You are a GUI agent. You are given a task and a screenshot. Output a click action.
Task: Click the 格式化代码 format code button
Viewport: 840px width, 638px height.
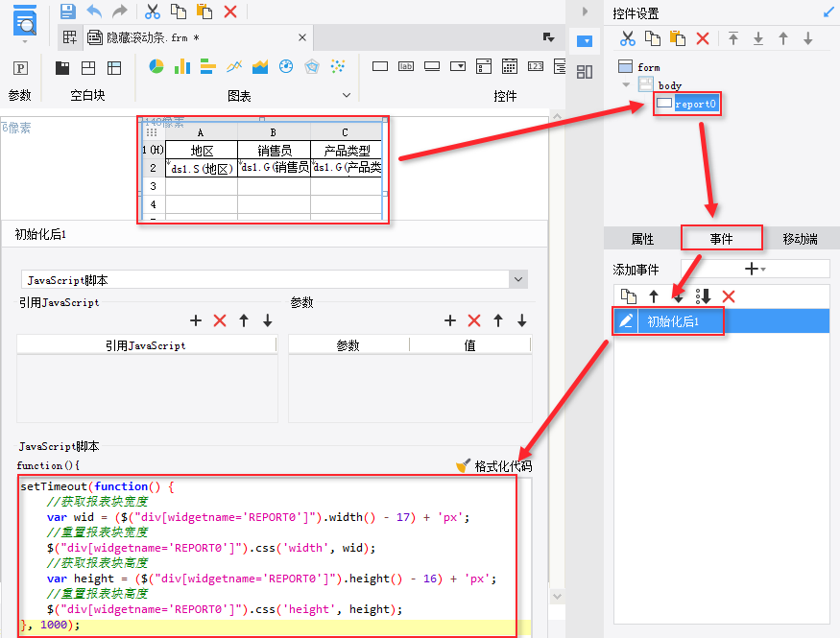point(493,465)
